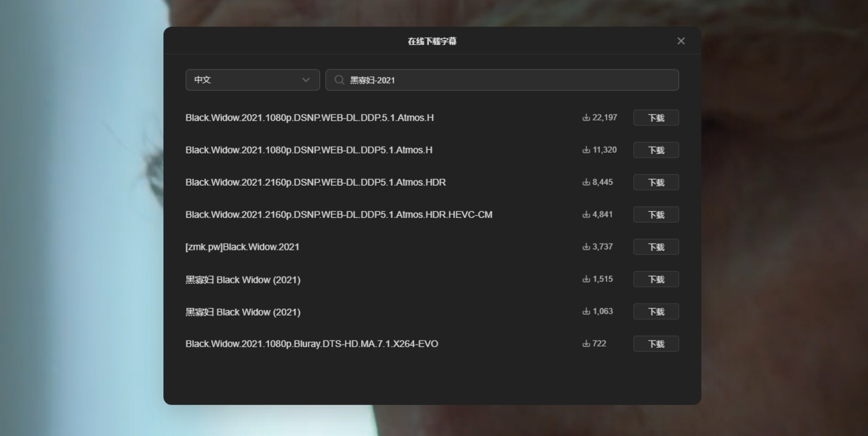Select the 黑寡妇 Black Widow (2021) entry with 1,063 downloads
868x436 pixels.
[x=243, y=312]
